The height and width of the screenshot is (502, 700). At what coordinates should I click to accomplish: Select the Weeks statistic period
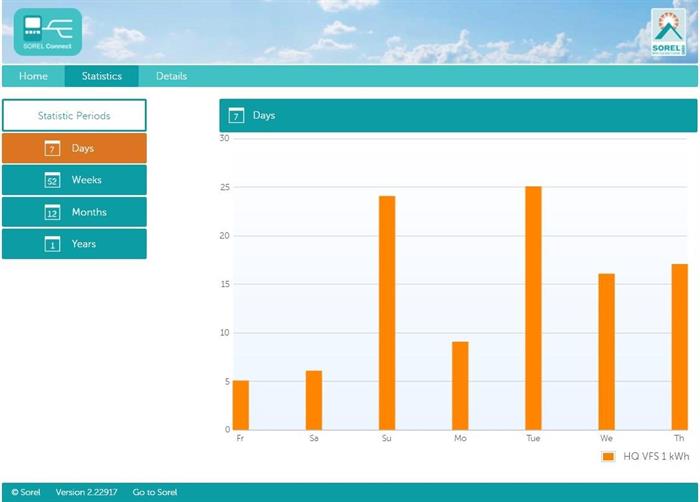pyautogui.click(x=86, y=180)
